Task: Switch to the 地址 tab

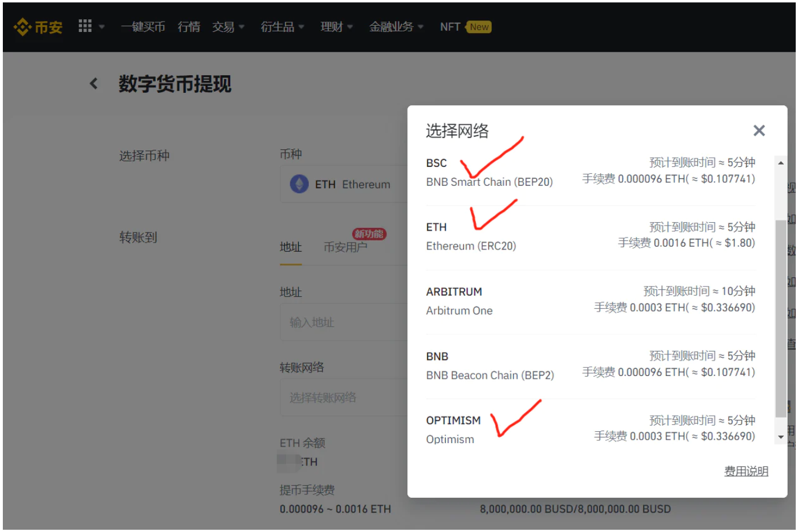Action: (291, 247)
